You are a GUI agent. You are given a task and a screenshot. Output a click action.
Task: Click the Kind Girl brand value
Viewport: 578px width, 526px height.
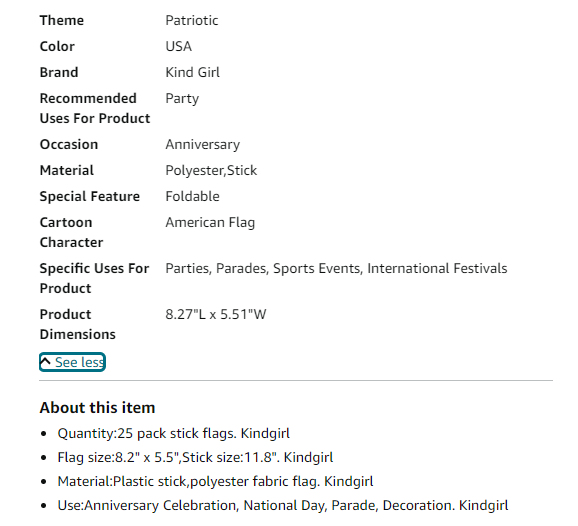pos(192,72)
